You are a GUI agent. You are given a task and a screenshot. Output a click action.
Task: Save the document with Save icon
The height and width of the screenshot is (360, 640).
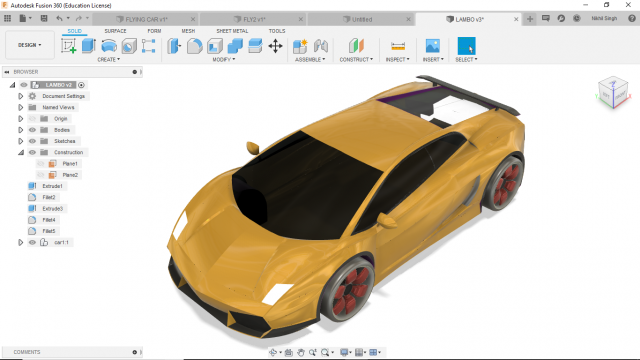tap(44, 18)
